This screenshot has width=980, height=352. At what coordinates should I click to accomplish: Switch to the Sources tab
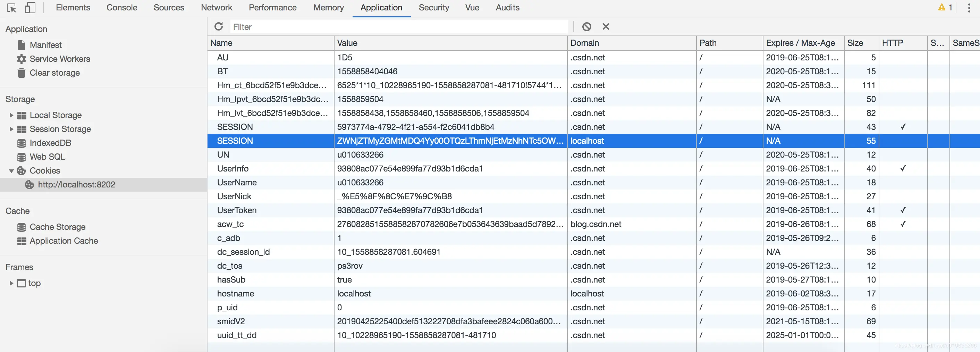point(169,8)
